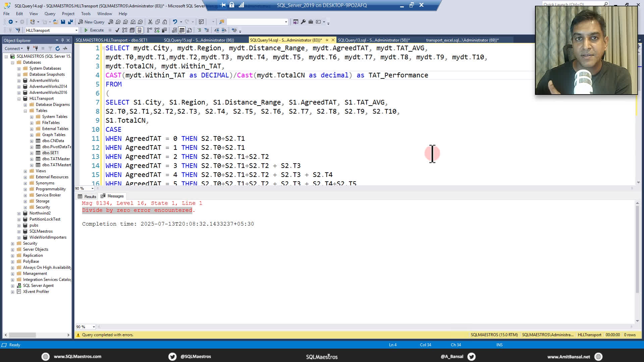The image size is (644, 362).
Task: Click the Database Engine Query icon
Action: (111, 22)
